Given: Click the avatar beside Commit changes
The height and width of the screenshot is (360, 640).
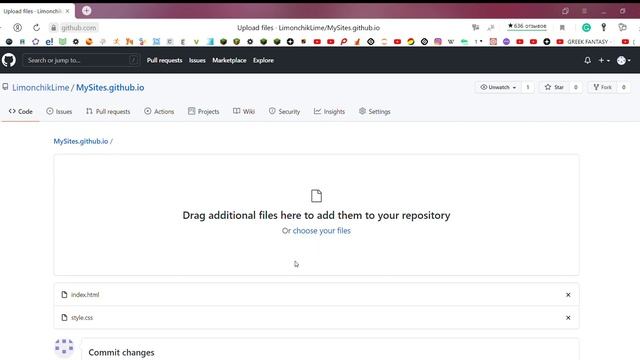Looking at the screenshot, I should click(x=64, y=347).
